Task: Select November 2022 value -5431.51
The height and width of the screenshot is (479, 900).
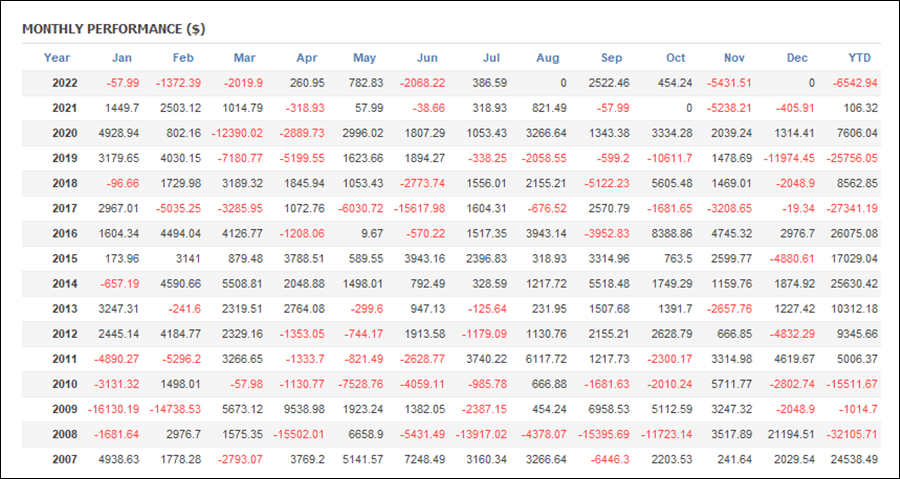Action: pos(730,83)
